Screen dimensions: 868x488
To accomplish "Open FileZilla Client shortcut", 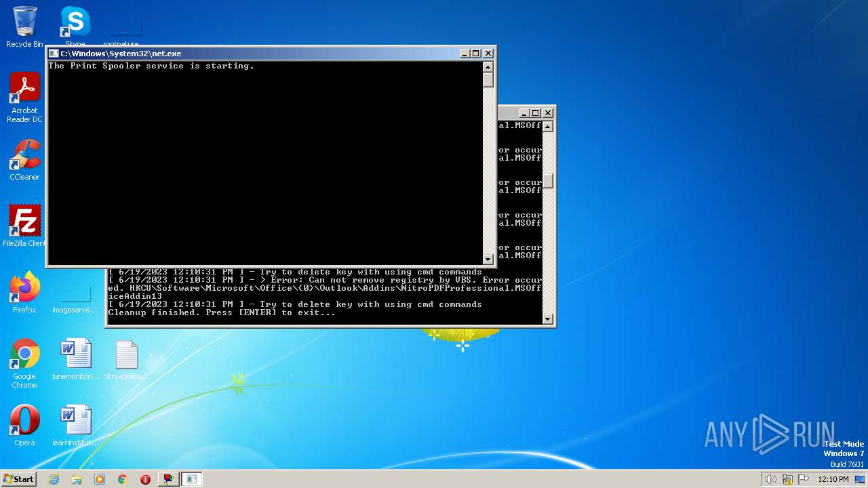I will pos(24,226).
